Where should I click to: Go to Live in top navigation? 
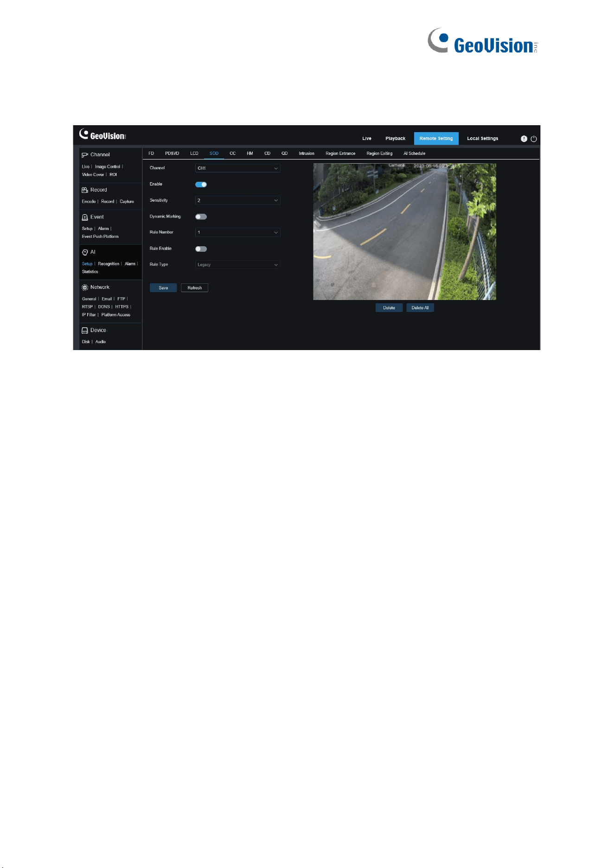[x=367, y=139]
